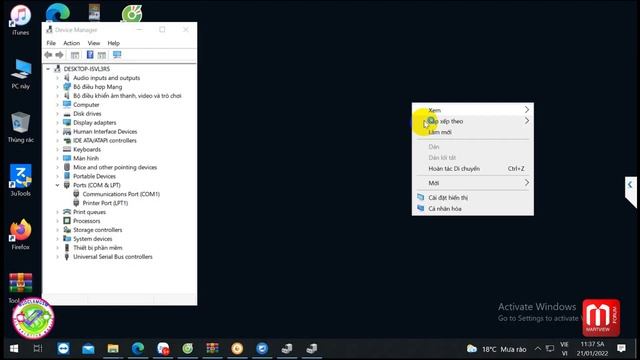This screenshot has height=360, width=640.
Task: Open the Action menu in Device Manager
Action: pos(71,43)
